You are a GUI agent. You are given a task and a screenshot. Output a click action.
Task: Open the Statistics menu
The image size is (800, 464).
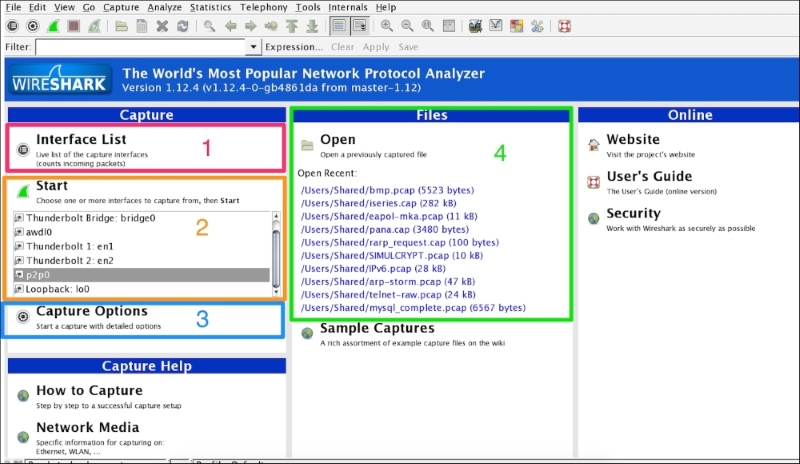(x=211, y=7)
